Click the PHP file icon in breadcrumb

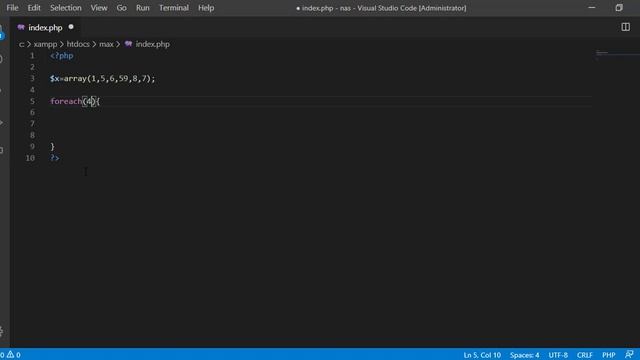tap(129, 44)
